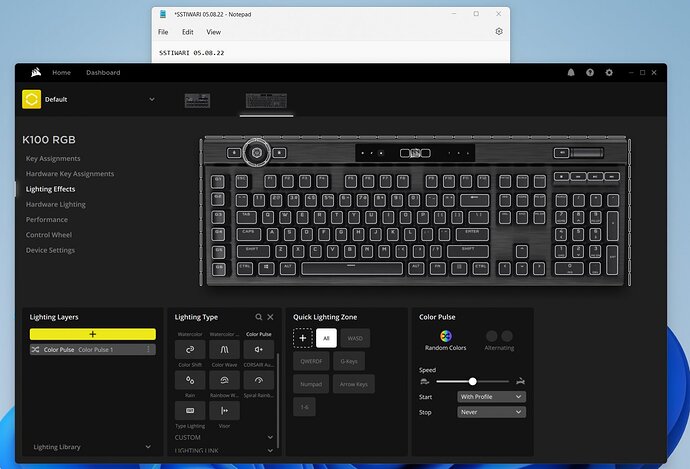Select the Color Shift lighting effect icon

pos(190,350)
